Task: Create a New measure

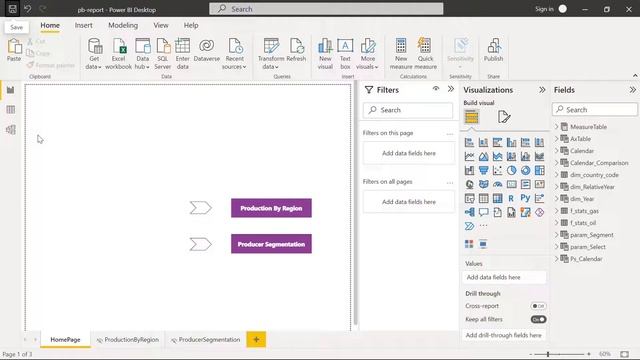Action: 401,53
